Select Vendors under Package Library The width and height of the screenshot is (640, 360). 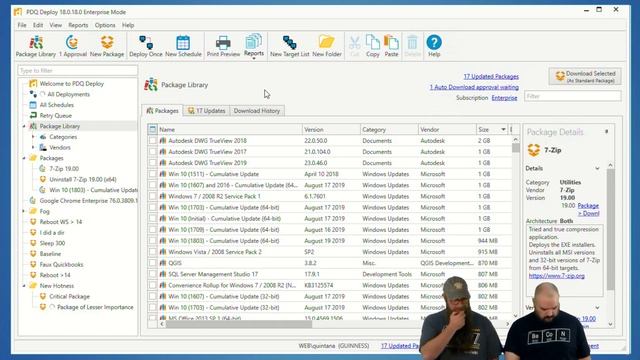tap(60, 147)
